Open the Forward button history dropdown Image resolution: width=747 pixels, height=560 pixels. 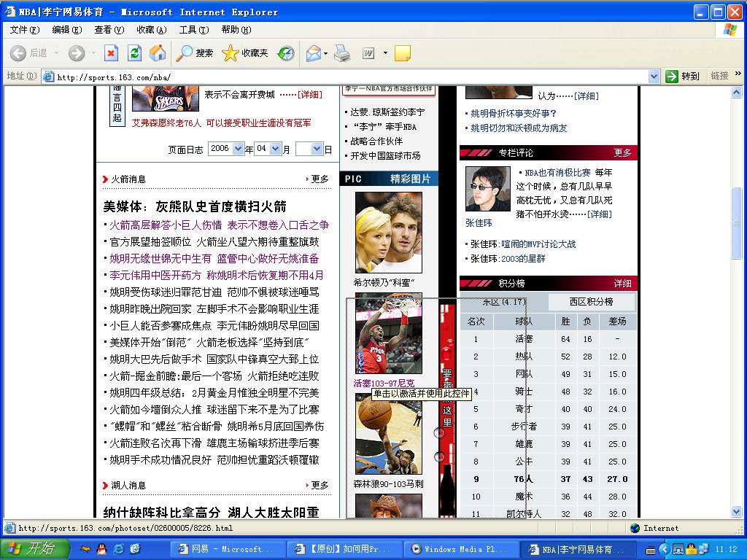point(93,52)
